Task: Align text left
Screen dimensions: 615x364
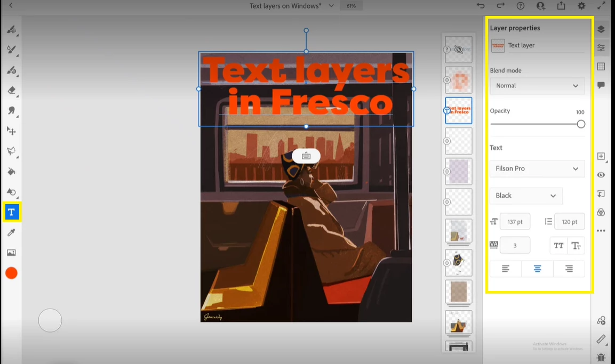Action: [x=506, y=269]
